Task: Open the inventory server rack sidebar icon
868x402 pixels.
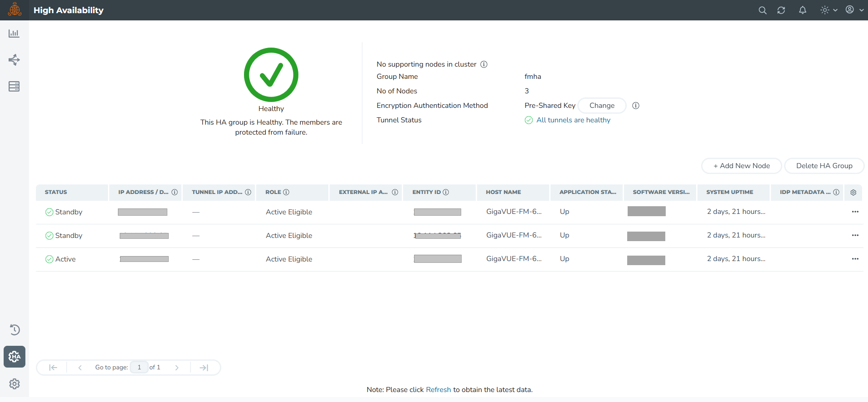Action: click(14, 87)
